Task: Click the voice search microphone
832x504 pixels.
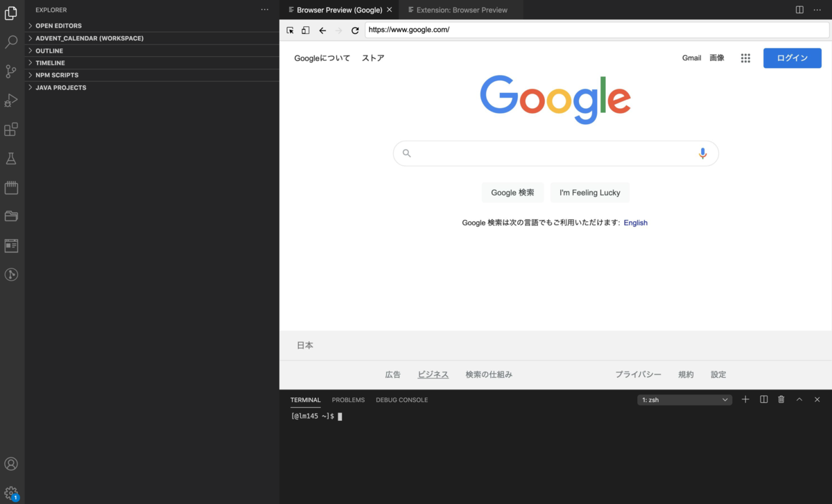Action: click(702, 153)
